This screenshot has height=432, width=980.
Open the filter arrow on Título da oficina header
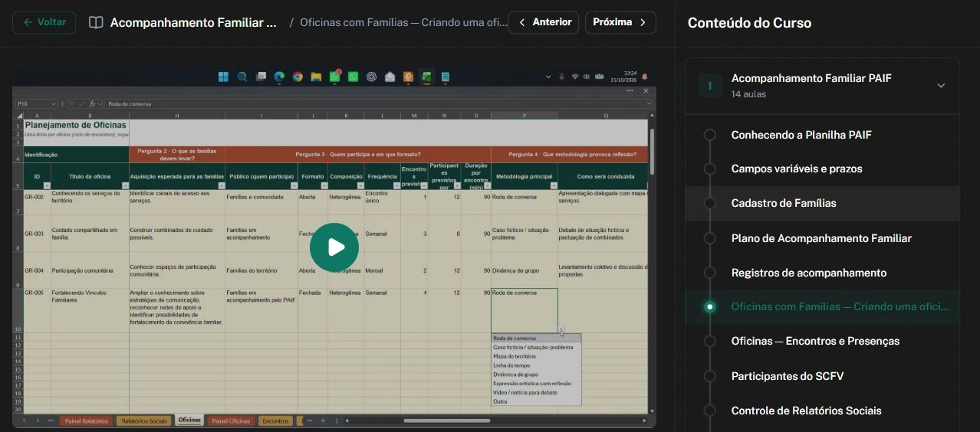124,186
